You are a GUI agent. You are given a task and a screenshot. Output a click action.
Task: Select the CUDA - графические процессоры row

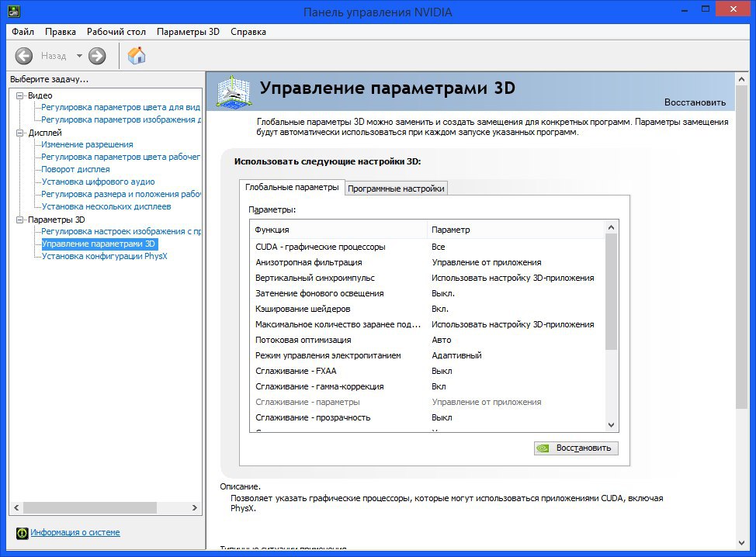(x=427, y=247)
